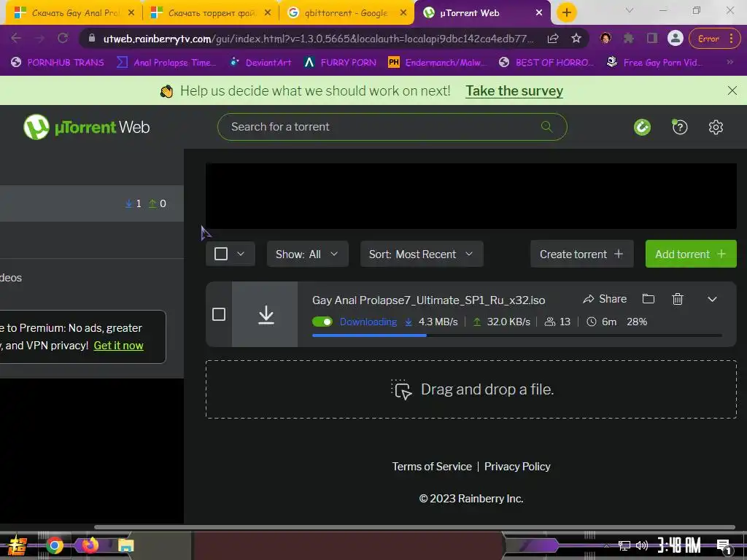Open File Explorer from the taskbar
The image size is (747, 560).
[x=125, y=545]
